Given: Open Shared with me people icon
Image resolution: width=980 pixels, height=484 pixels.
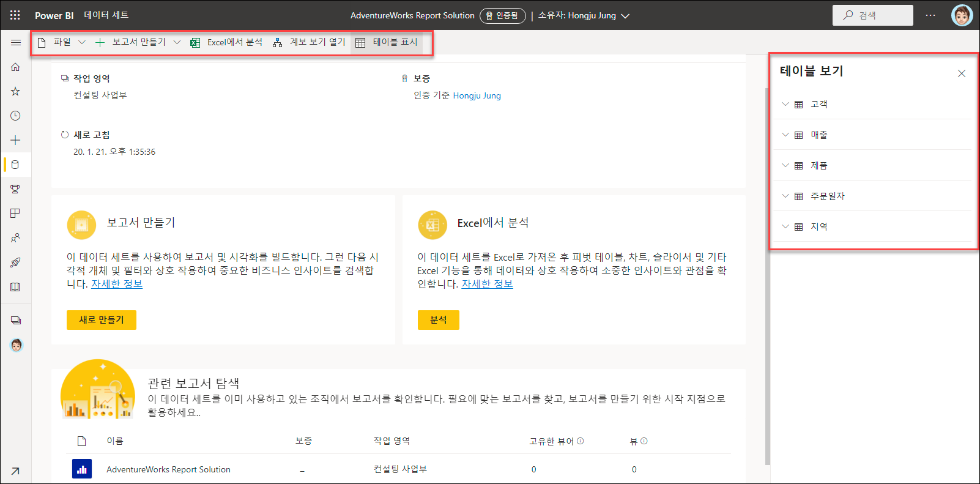Looking at the screenshot, I should point(16,238).
